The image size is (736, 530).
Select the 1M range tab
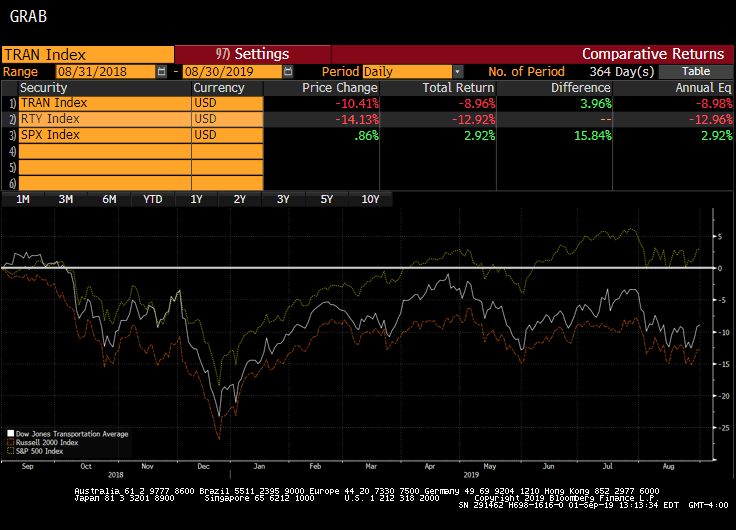click(x=23, y=200)
